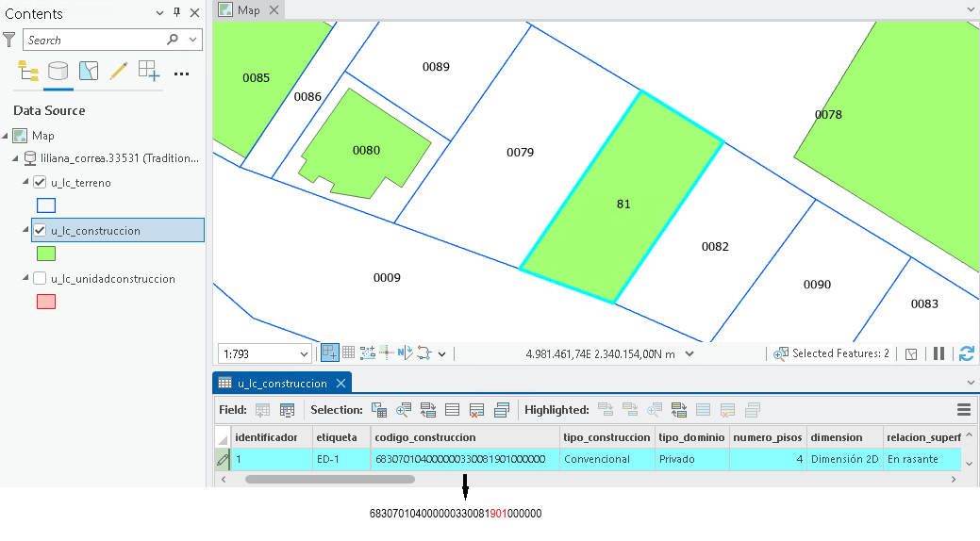
Task: Pause map drawing
Action: coord(938,353)
